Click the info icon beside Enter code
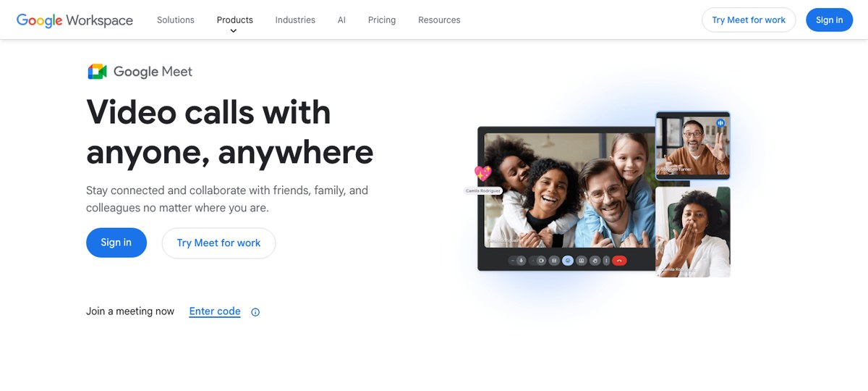Screen dimensions: 868x391 pyautogui.click(x=255, y=312)
